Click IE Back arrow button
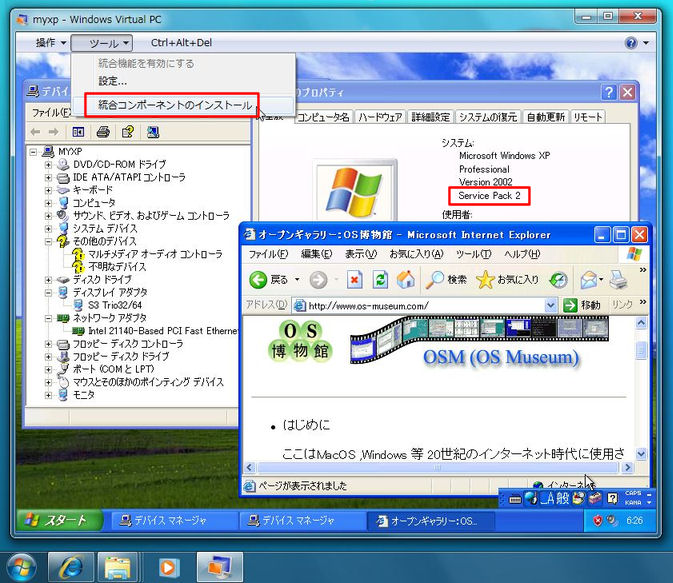Image resolution: width=673 pixels, height=583 pixels. 258,280
